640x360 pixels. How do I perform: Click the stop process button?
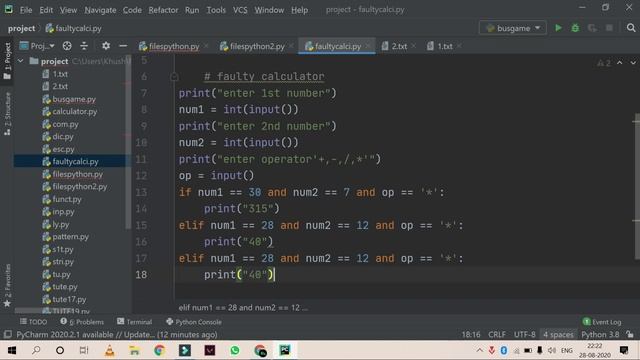[x=609, y=28]
